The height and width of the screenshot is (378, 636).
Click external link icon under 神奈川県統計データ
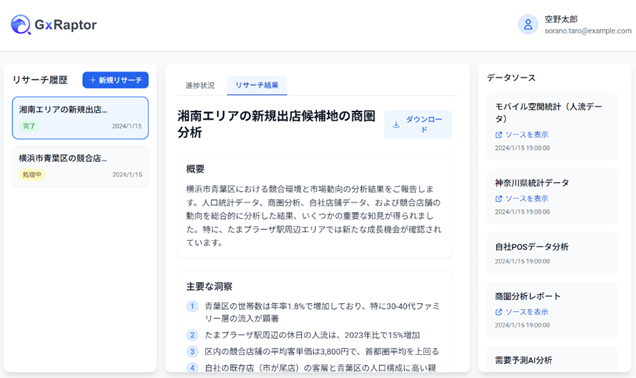[498, 199]
